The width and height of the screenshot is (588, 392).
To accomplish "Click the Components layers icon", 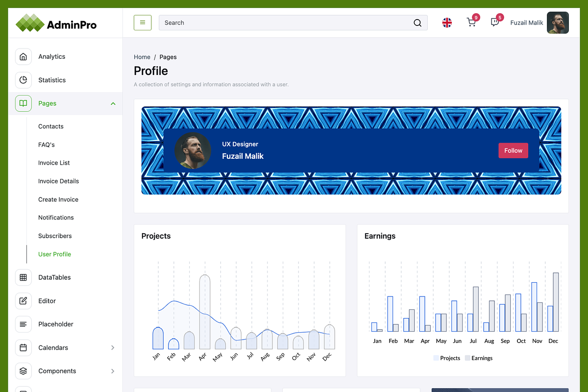I will tap(23, 371).
